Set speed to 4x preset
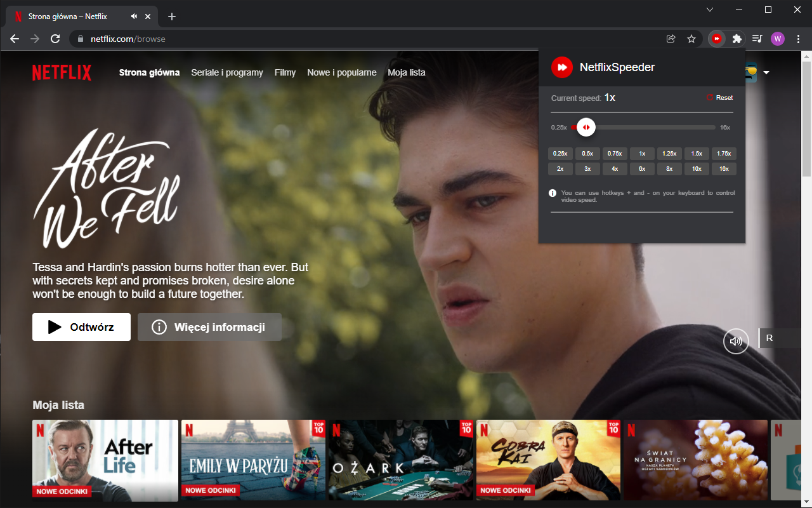Image resolution: width=812 pixels, height=508 pixels. 615,169
